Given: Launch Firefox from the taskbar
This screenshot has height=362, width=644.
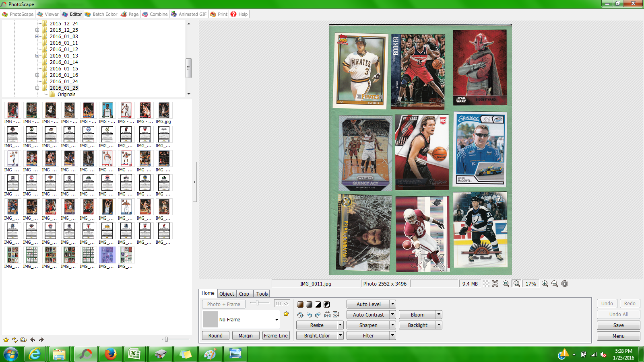Looking at the screenshot, I should click(110, 354).
